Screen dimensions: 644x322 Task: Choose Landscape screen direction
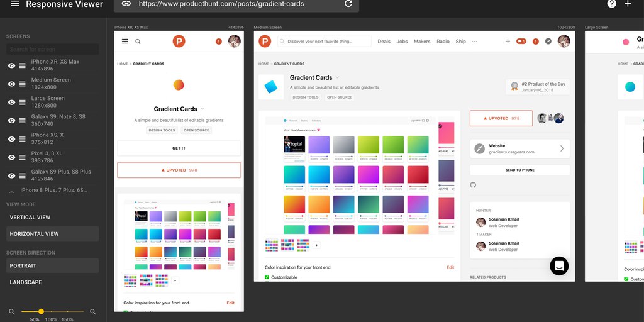click(53, 282)
